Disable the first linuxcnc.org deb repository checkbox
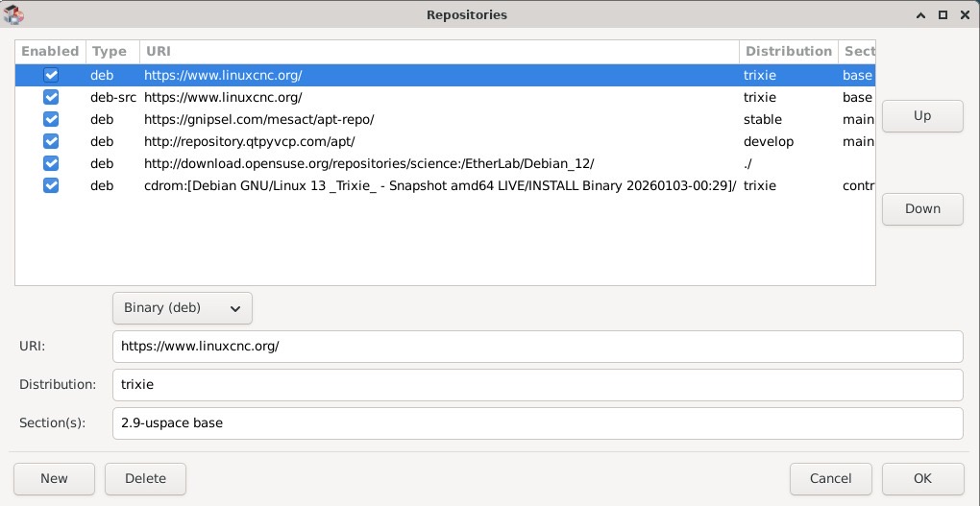The height and width of the screenshot is (506, 980). [51, 75]
